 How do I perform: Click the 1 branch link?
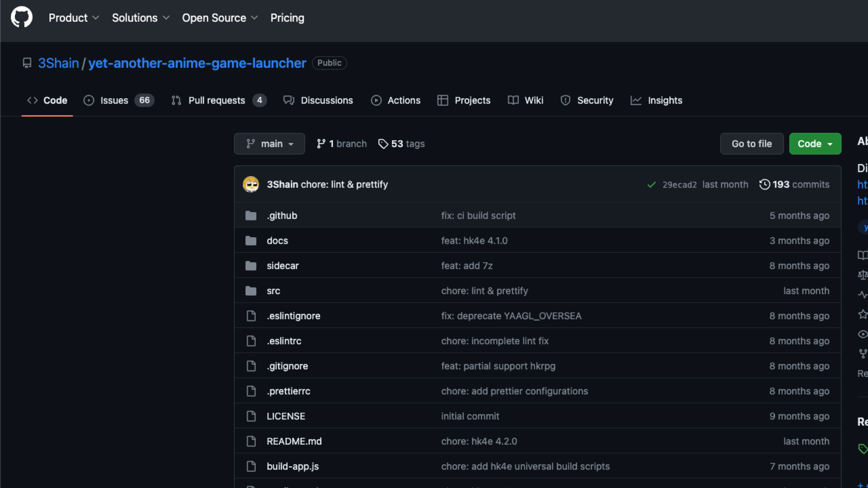pyautogui.click(x=342, y=144)
